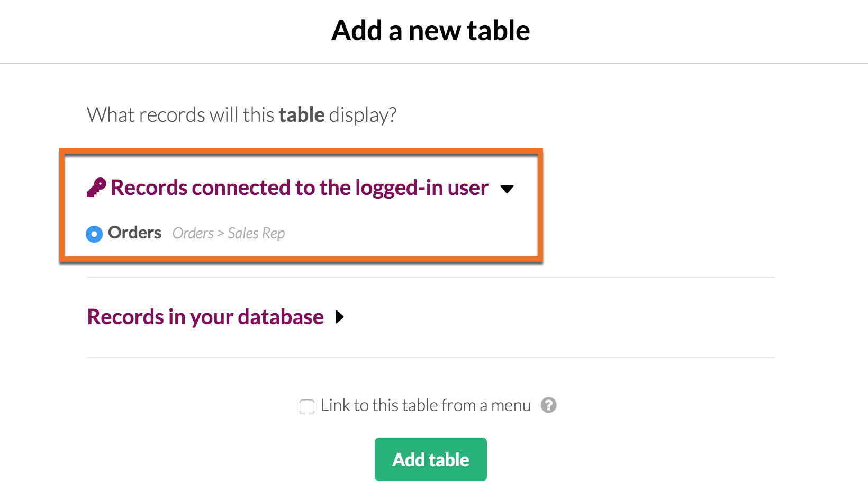The width and height of the screenshot is (868, 498).
Task: Click the word Add on the green button
Action: pos(409,460)
